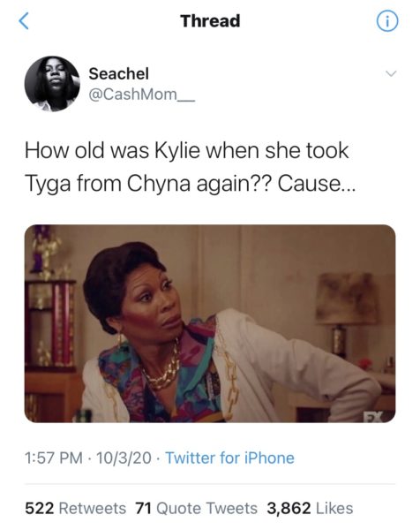Open the reaction GIF of the woman
420x530 pixels.
[210, 323]
